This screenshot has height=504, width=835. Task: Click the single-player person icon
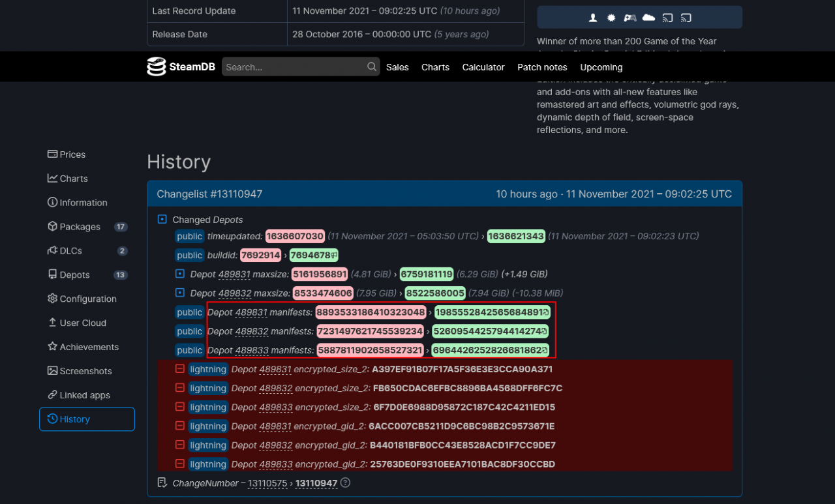point(593,18)
